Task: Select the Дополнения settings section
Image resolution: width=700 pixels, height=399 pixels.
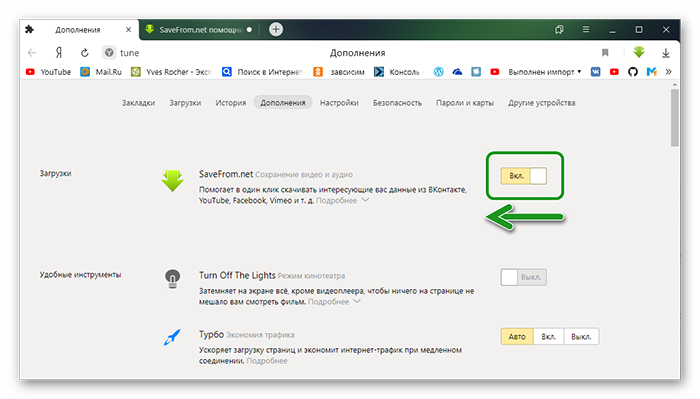Action: point(283,103)
